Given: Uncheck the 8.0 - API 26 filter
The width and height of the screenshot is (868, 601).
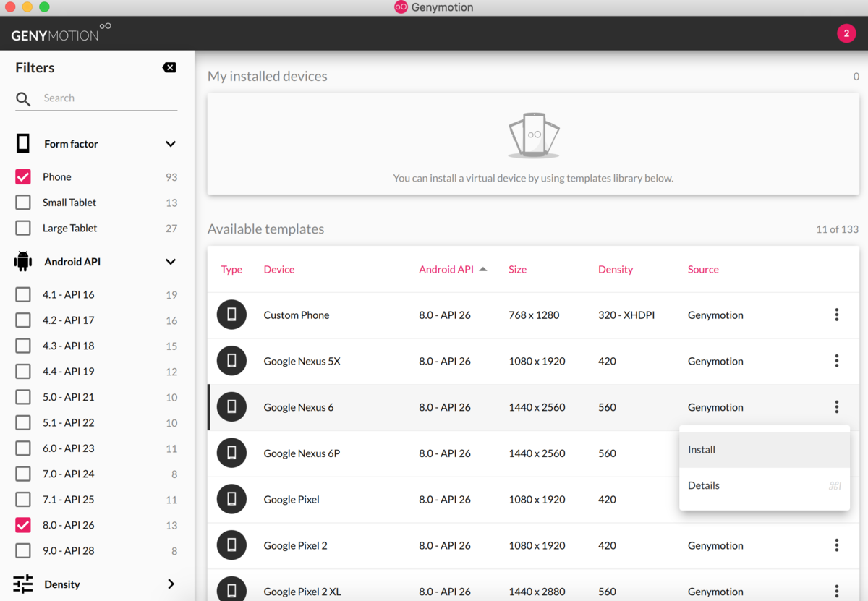Looking at the screenshot, I should tap(23, 525).
